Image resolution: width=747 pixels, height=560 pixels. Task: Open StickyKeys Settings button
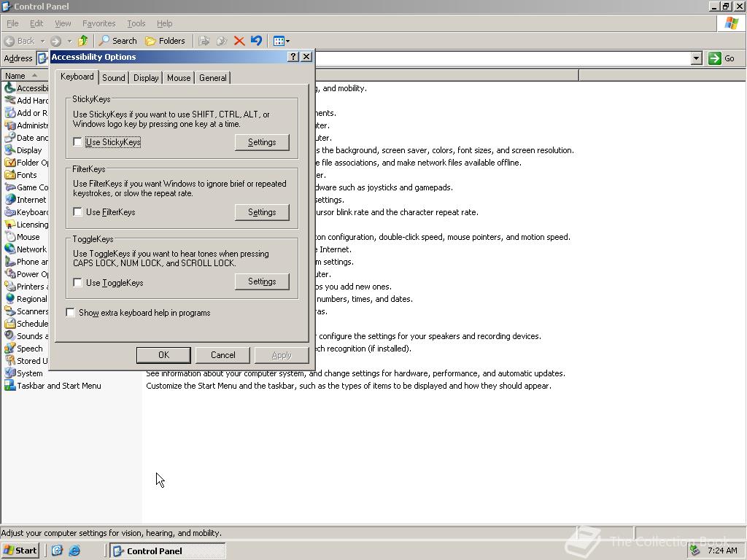262,142
